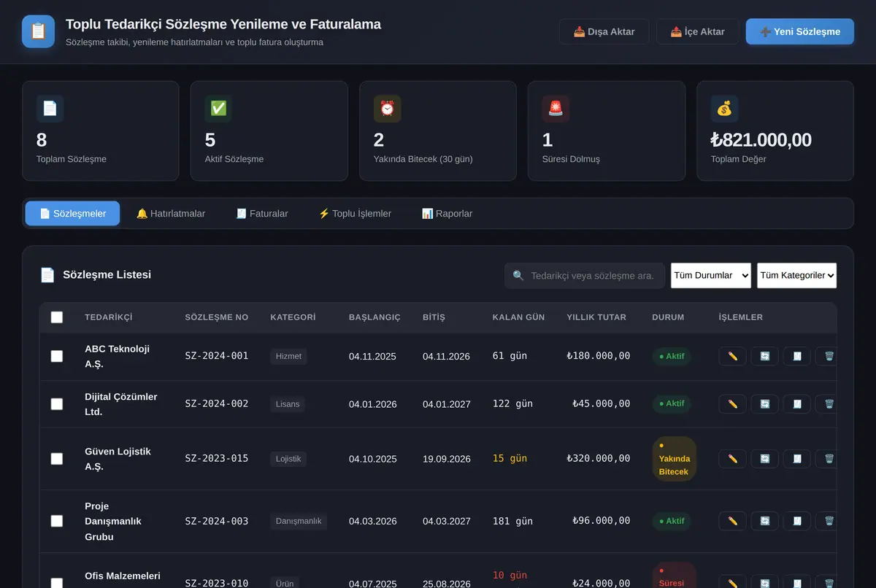Click contract number SZ-2024-001
The height and width of the screenshot is (588, 876).
pyautogui.click(x=217, y=356)
